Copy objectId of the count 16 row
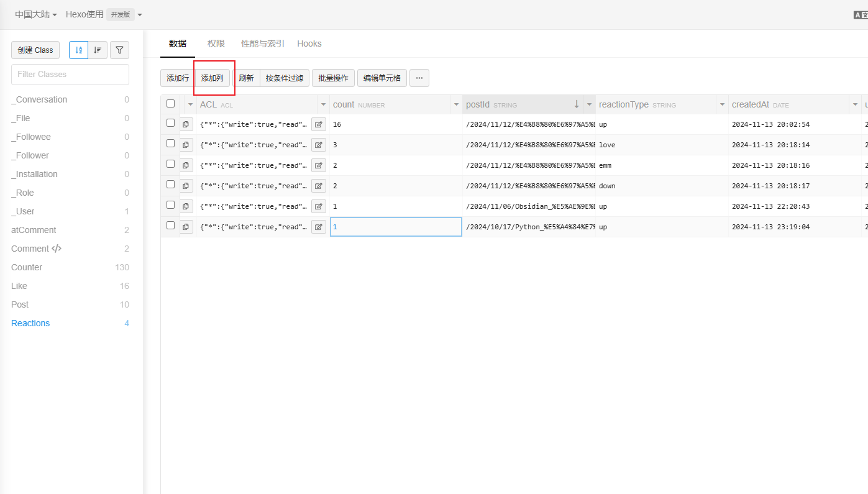The image size is (868, 494). [x=186, y=124]
